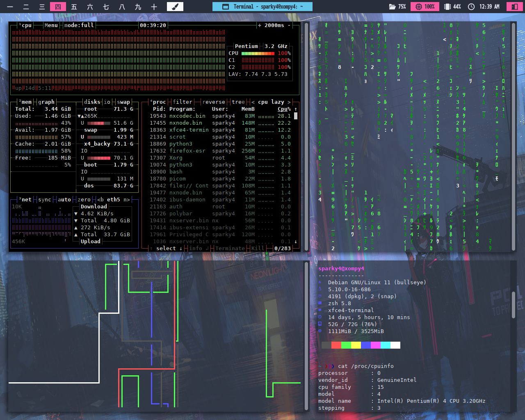Click the memory icon showing 44%
525x420 pixels.
[x=447, y=7]
